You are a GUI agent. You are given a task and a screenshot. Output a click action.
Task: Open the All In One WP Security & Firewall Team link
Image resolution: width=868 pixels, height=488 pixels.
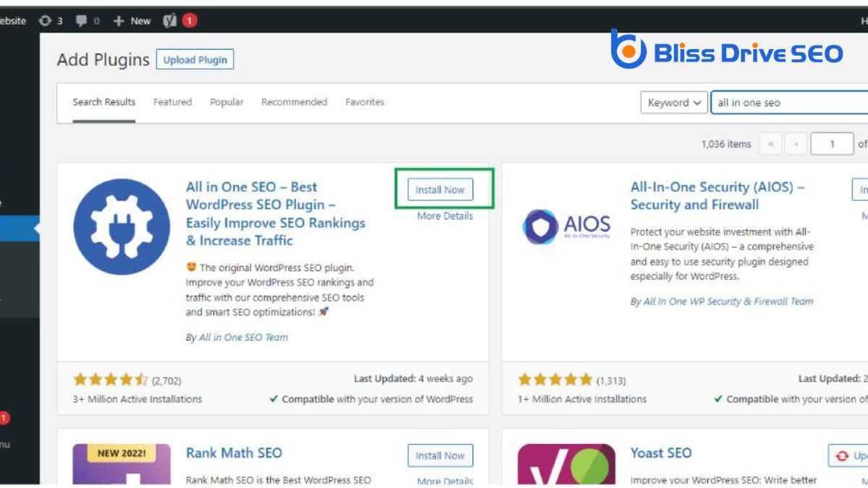pos(728,301)
